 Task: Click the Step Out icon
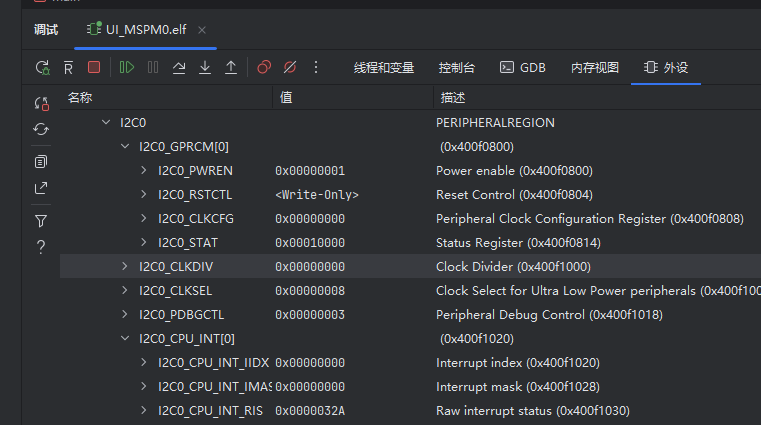pyautogui.click(x=231, y=67)
